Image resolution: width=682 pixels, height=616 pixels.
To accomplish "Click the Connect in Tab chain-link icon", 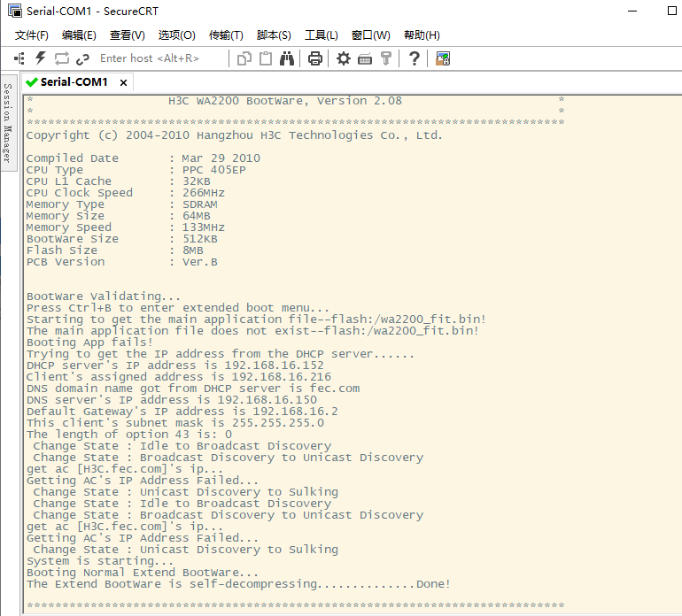I will (x=82, y=58).
